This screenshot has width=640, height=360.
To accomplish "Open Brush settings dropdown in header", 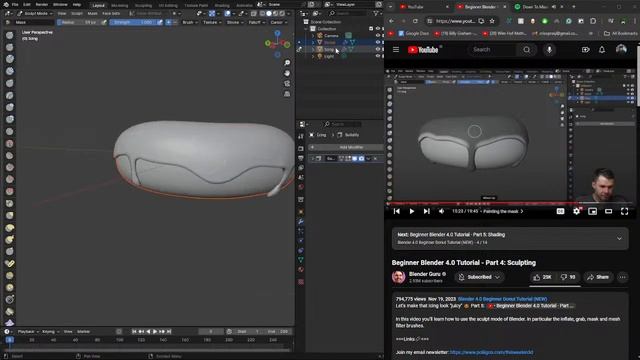I will (190, 22).
